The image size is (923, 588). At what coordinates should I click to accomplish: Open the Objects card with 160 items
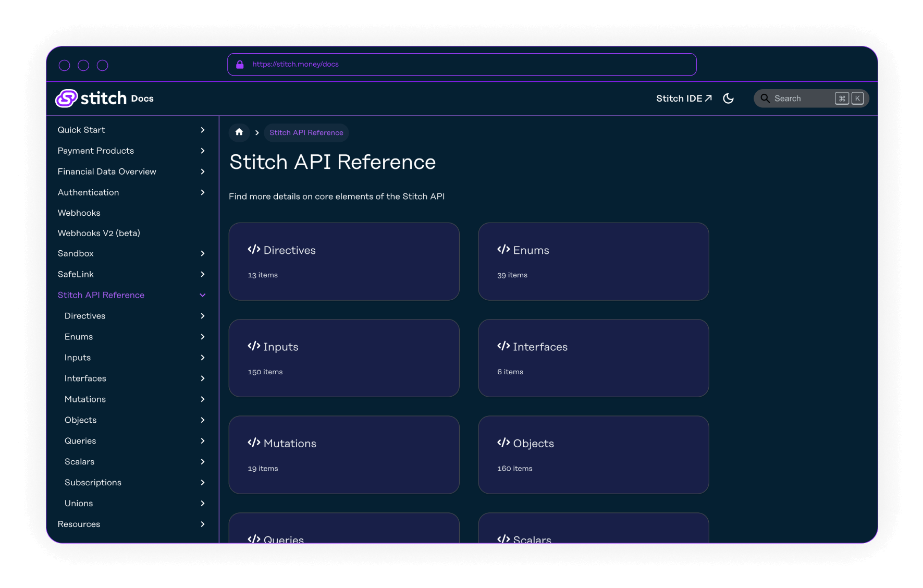(593, 455)
